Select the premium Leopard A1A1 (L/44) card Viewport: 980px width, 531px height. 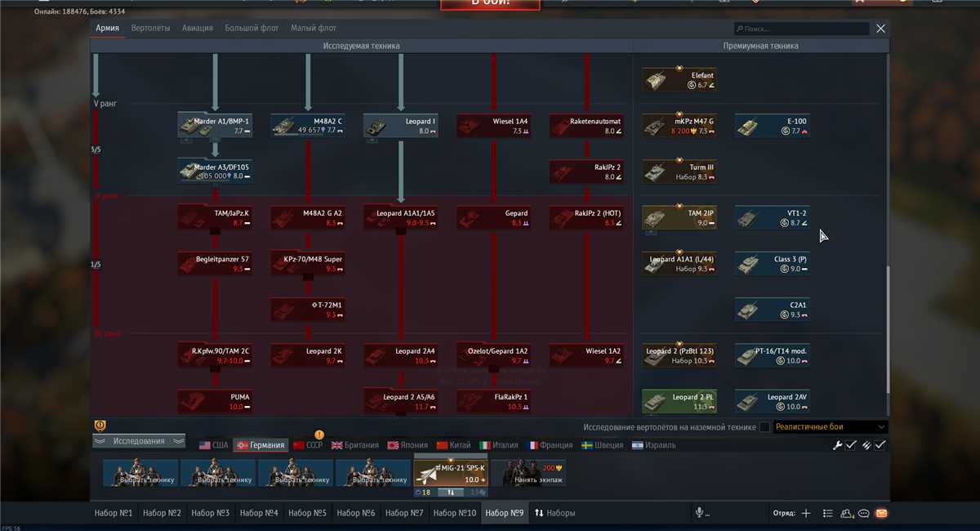[x=679, y=263]
